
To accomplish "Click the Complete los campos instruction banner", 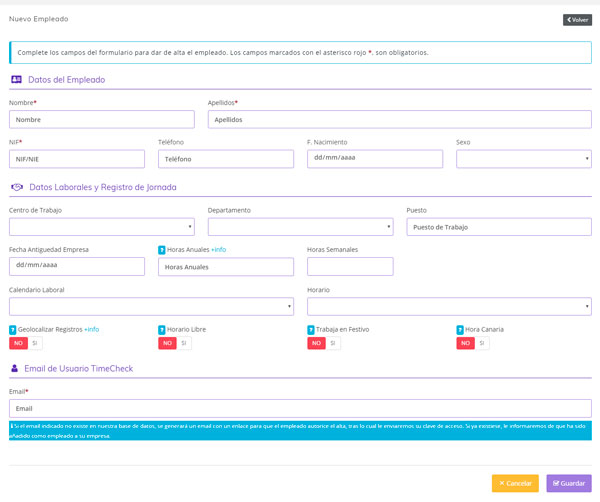I will pyautogui.click(x=300, y=52).
